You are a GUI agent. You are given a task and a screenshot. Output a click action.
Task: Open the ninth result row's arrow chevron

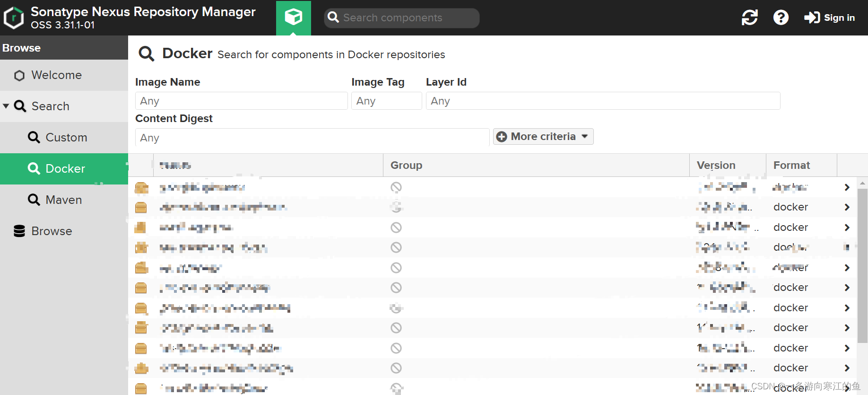847,348
